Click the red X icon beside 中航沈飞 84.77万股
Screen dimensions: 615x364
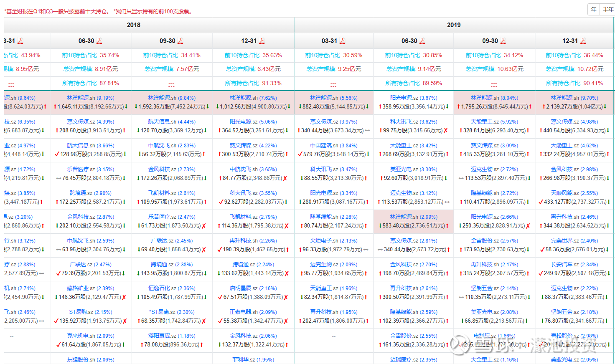coord(285,178)
